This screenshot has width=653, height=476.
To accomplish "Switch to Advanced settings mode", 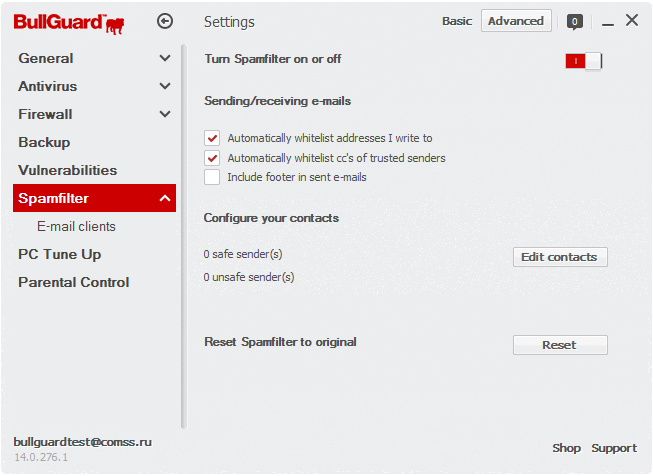I will tap(516, 21).
